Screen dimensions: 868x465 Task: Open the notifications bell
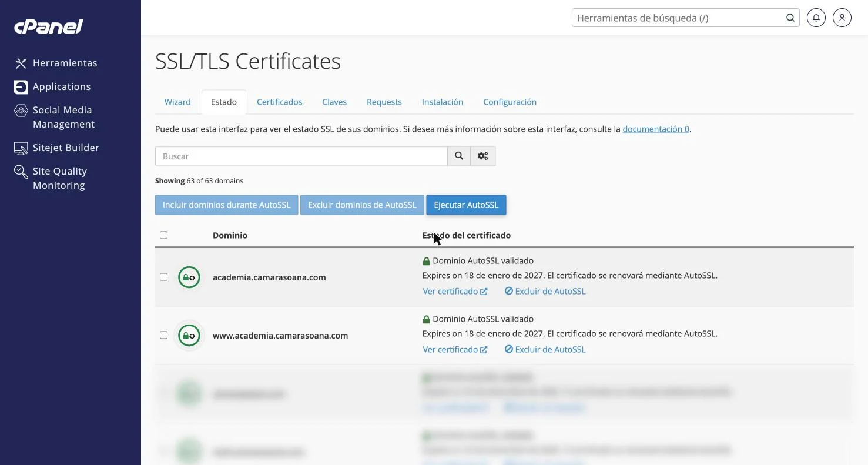point(816,18)
